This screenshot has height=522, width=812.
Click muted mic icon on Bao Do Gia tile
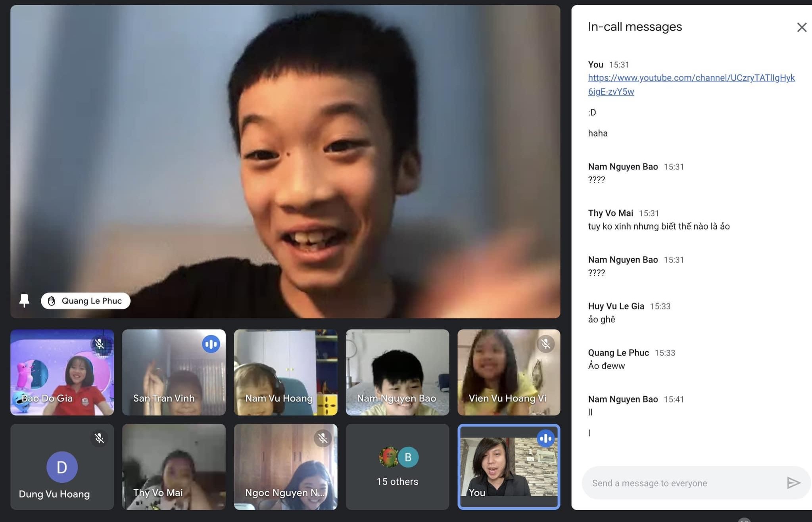[x=100, y=344]
